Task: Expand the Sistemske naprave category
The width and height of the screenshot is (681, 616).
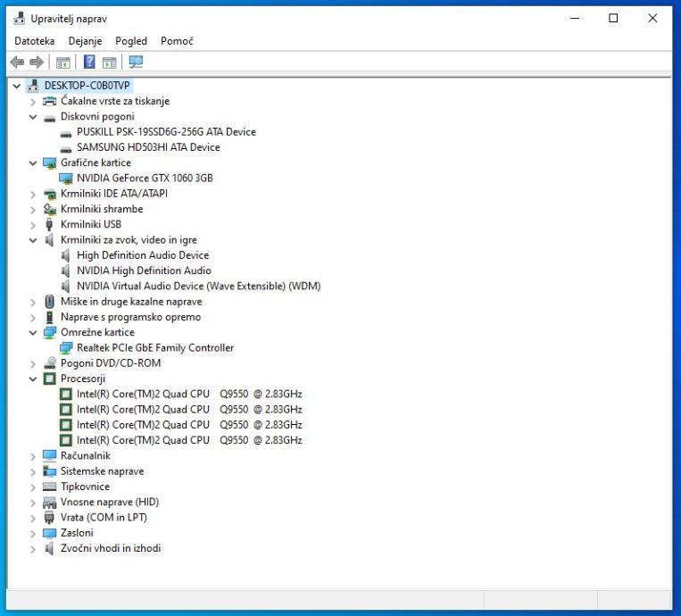Action: [x=33, y=471]
